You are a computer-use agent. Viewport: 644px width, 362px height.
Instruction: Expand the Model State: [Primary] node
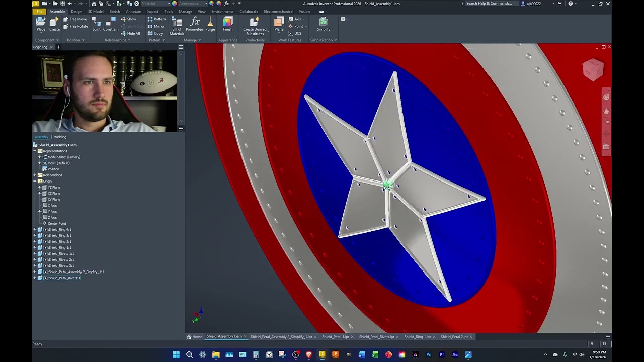pyautogui.click(x=39, y=157)
